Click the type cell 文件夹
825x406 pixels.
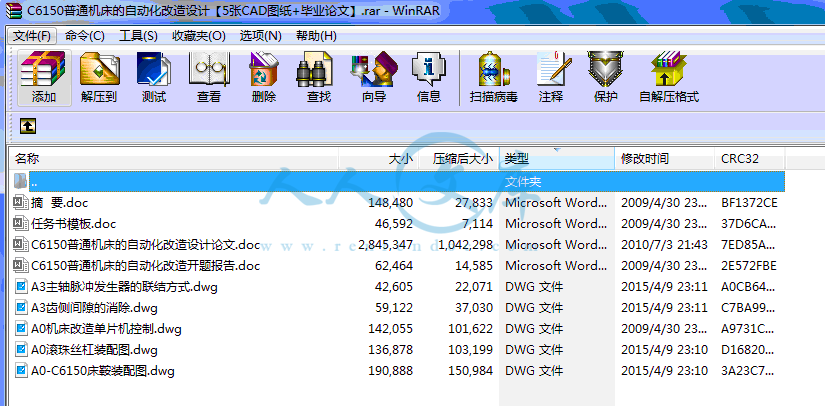523,181
